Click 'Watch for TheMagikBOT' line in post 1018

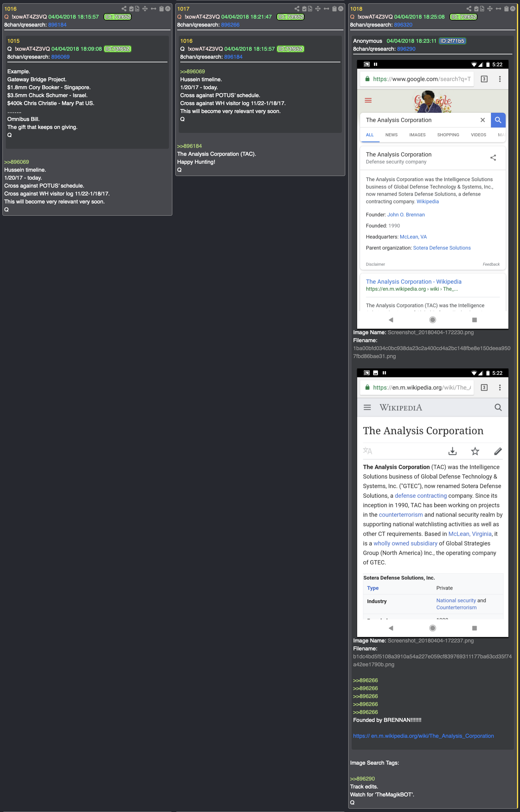point(382,795)
